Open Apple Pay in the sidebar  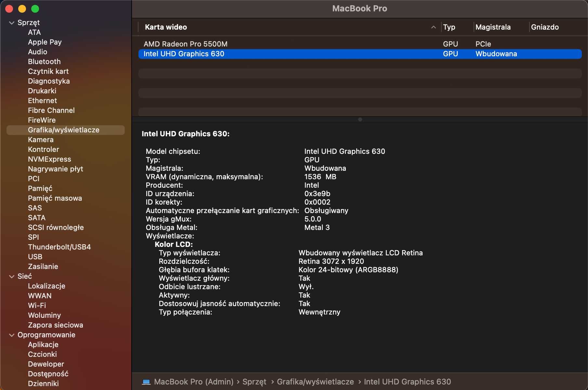click(45, 42)
